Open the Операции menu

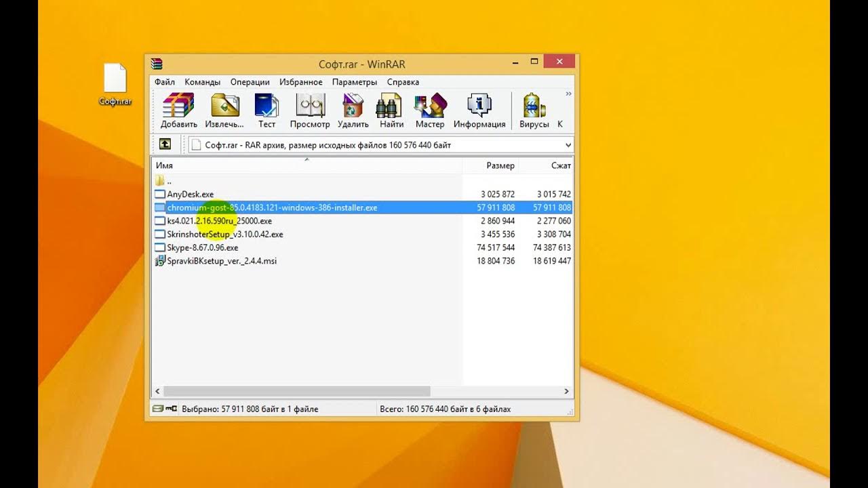(x=250, y=82)
